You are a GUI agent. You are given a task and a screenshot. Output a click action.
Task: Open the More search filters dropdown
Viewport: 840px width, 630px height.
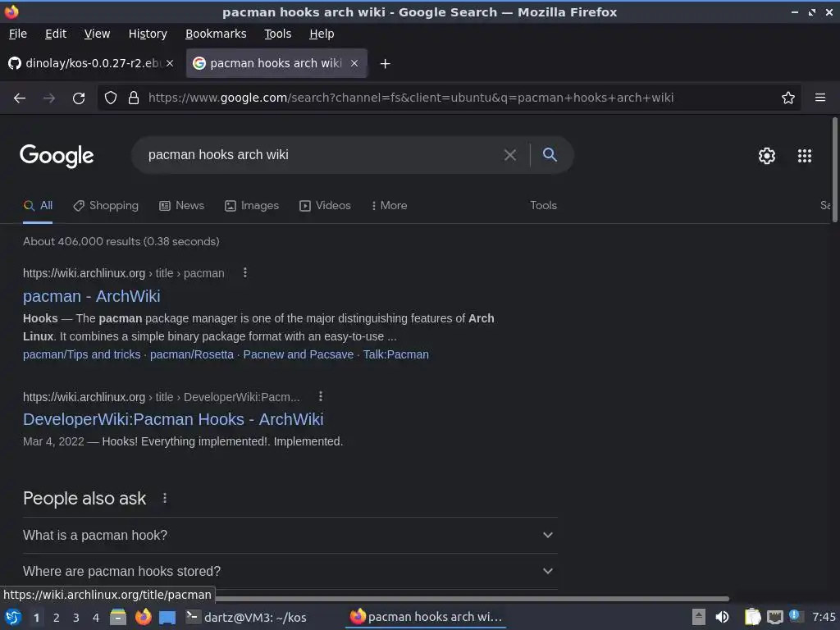coord(390,206)
